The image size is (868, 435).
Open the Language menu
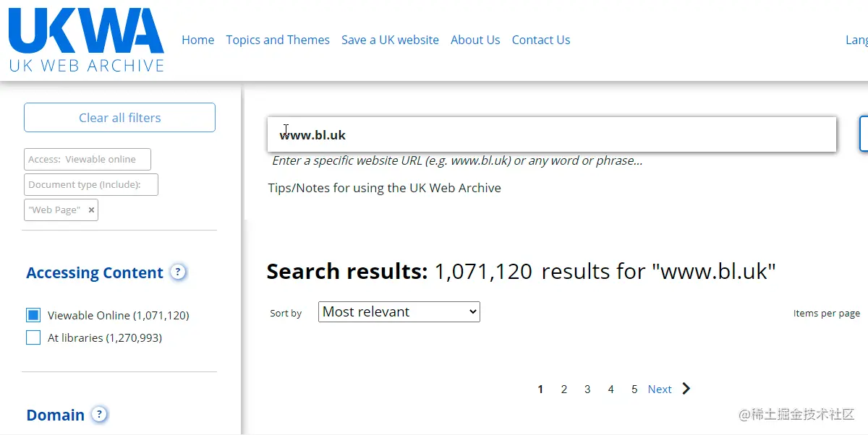click(856, 40)
